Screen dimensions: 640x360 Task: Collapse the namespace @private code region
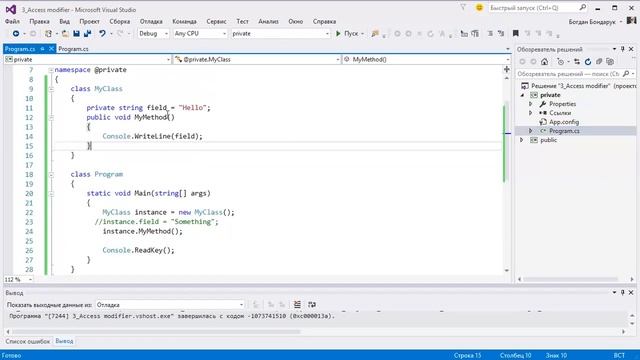point(51,70)
